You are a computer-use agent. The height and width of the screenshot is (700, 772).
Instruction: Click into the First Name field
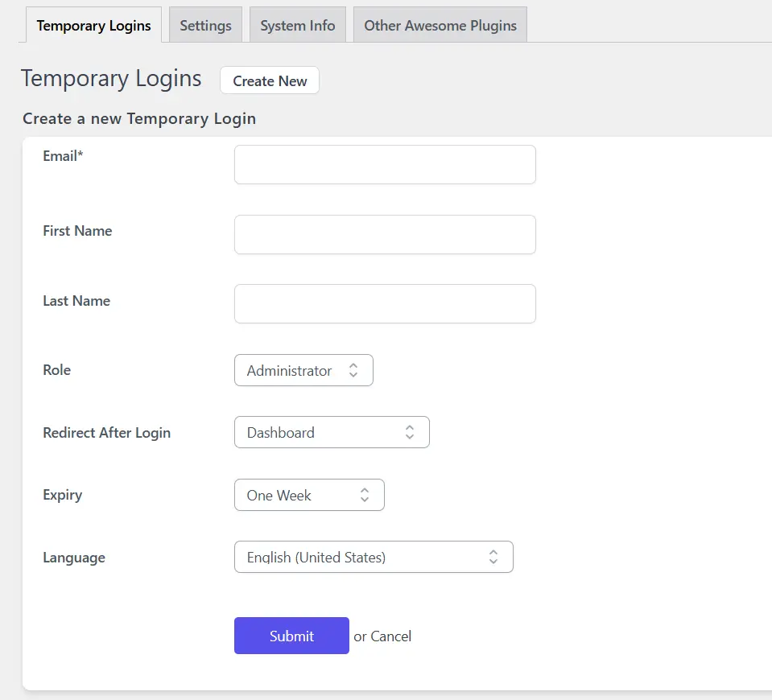385,234
